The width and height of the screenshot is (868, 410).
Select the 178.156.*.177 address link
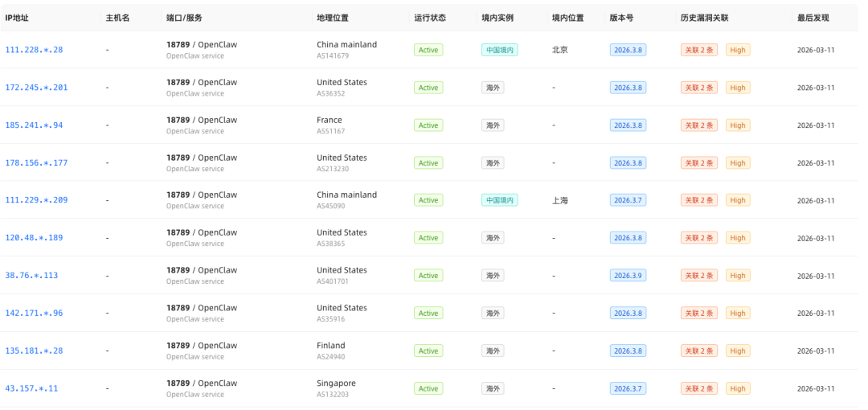click(36, 163)
